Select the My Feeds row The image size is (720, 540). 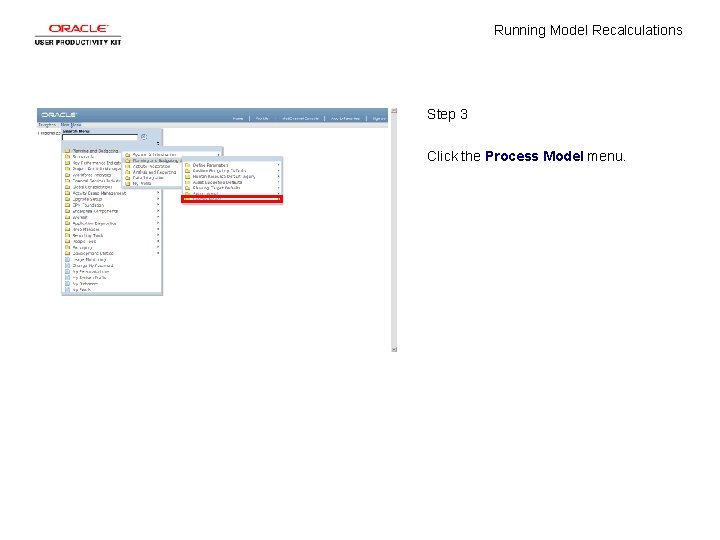112,289
